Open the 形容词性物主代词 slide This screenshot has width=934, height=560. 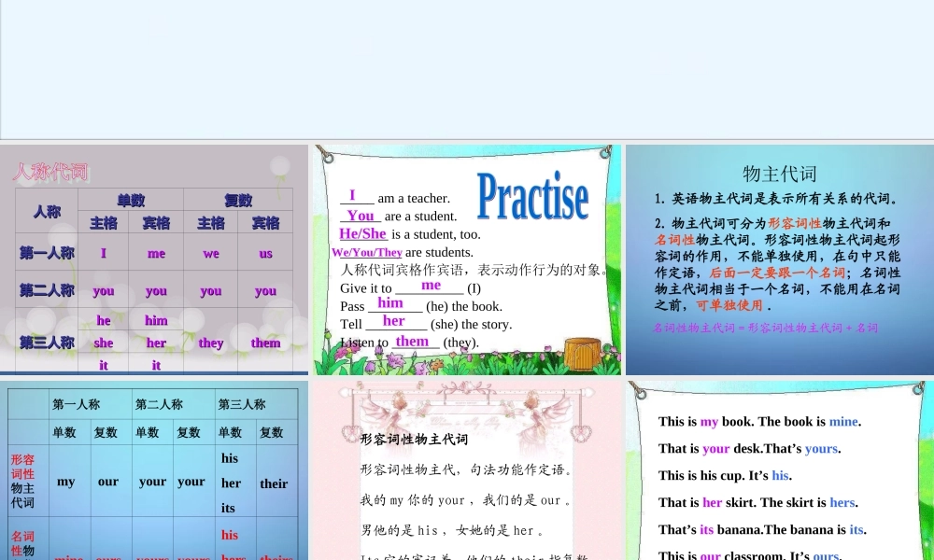(x=467, y=467)
